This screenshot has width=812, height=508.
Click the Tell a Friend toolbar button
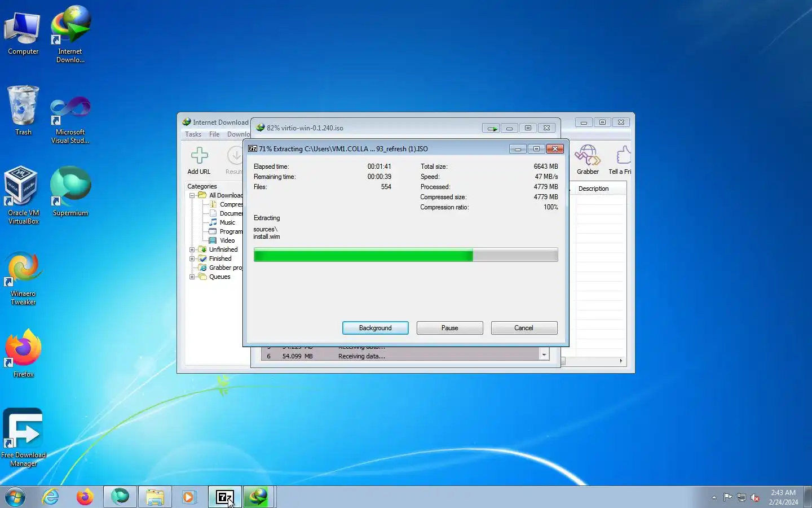620,160
